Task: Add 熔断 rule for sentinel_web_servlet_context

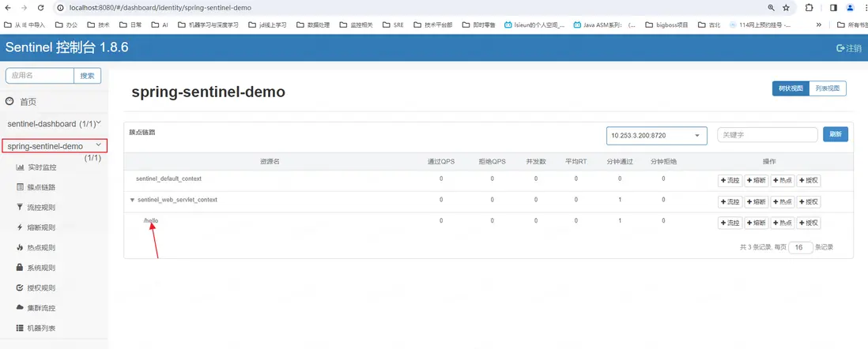Action: [757, 202]
